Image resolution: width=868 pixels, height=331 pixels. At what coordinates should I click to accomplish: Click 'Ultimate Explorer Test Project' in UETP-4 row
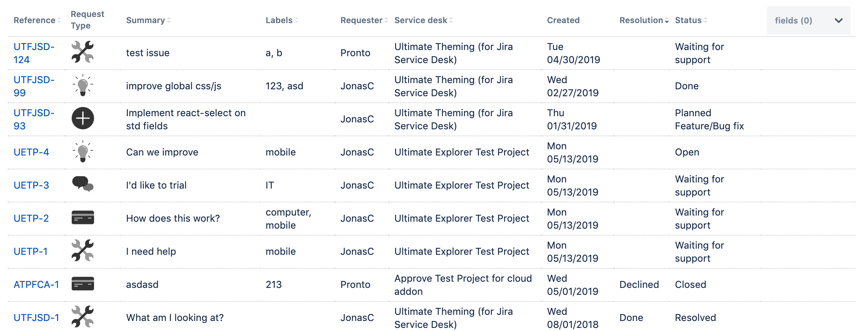tap(461, 152)
